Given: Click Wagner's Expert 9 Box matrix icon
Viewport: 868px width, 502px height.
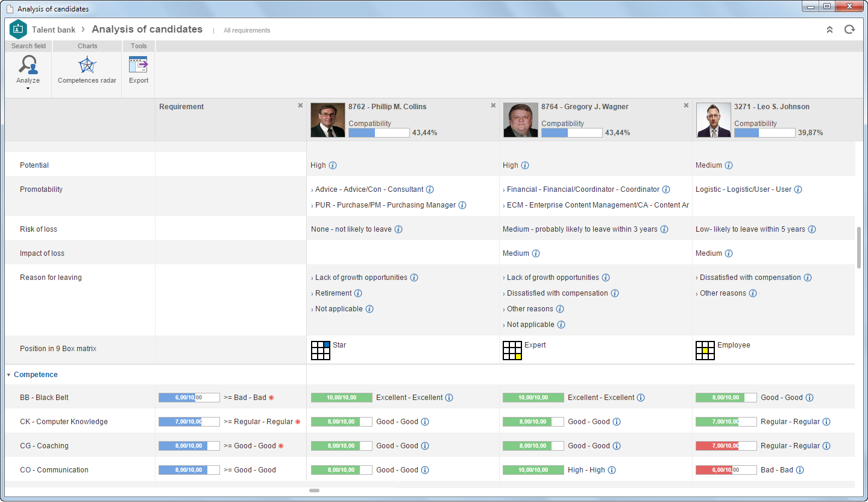Looking at the screenshot, I should pos(512,351).
